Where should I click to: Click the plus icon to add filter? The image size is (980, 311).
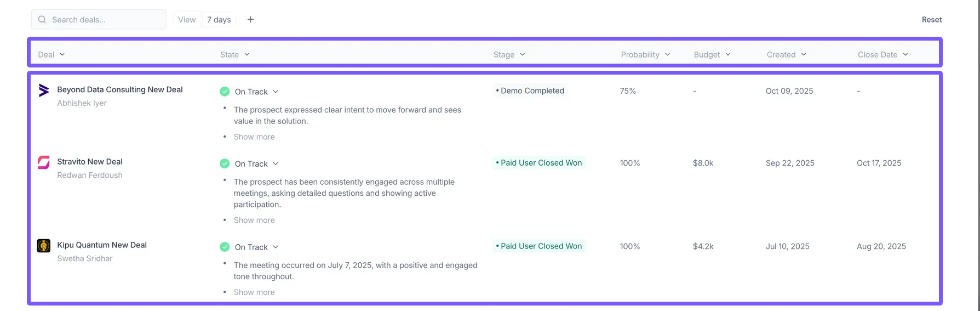coord(250,20)
